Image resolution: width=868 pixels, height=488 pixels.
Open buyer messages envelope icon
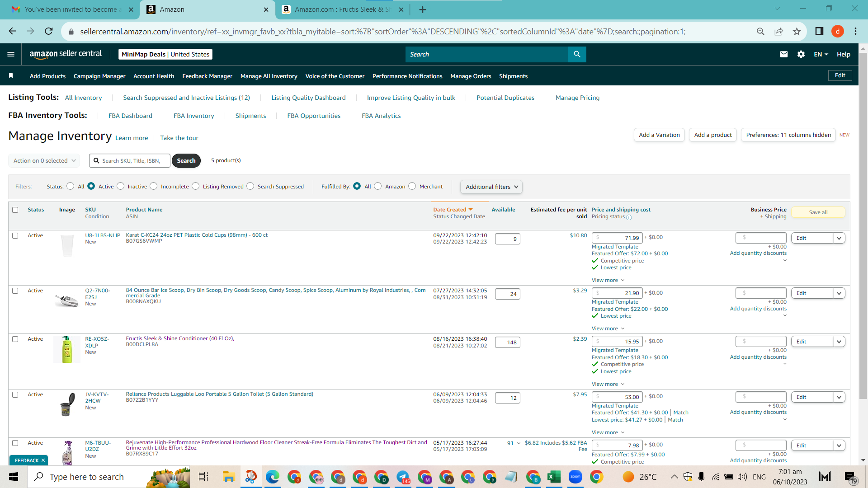784,54
